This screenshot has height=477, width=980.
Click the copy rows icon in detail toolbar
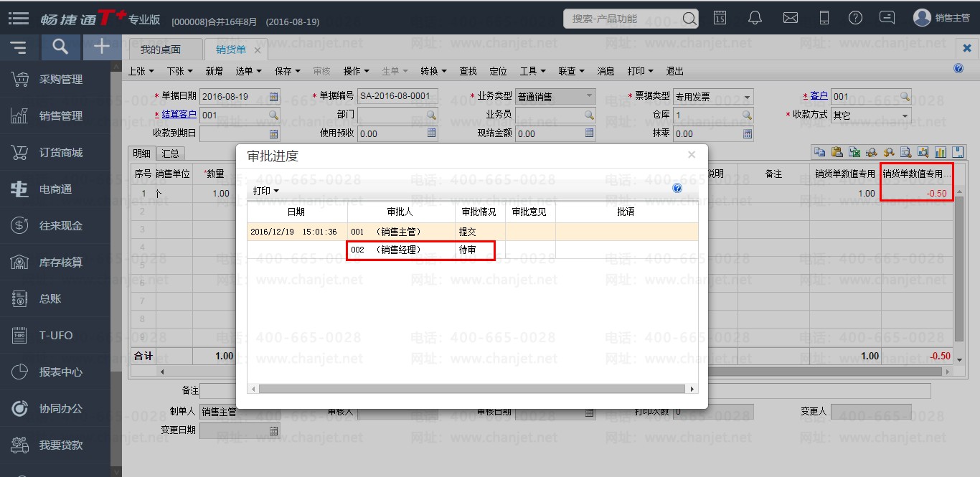click(x=819, y=152)
